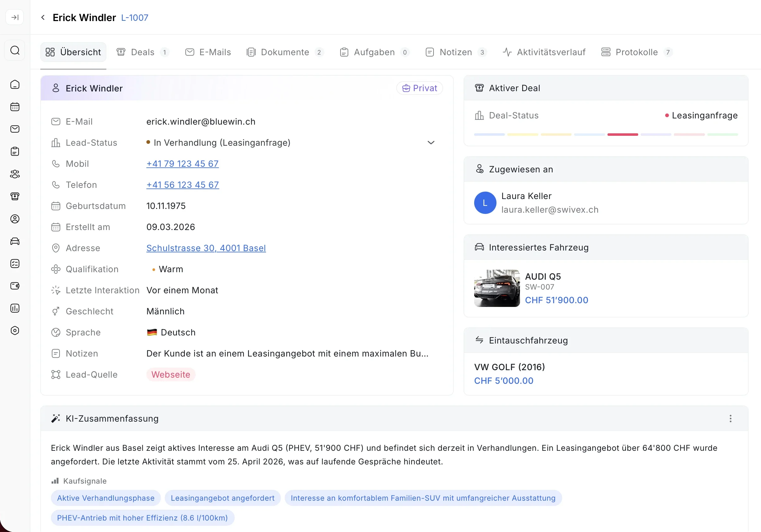Open the Lead-Status dropdown chevron
Screen dimensions: 761x532
point(430,142)
